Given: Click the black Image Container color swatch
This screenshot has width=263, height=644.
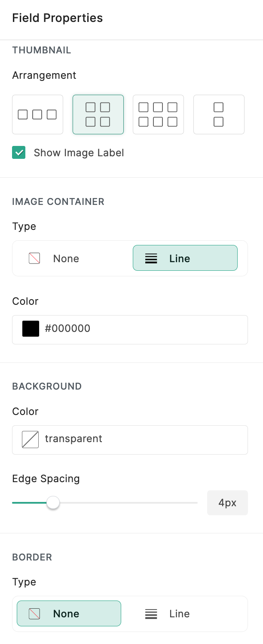Looking at the screenshot, I should tap(31, 329).
